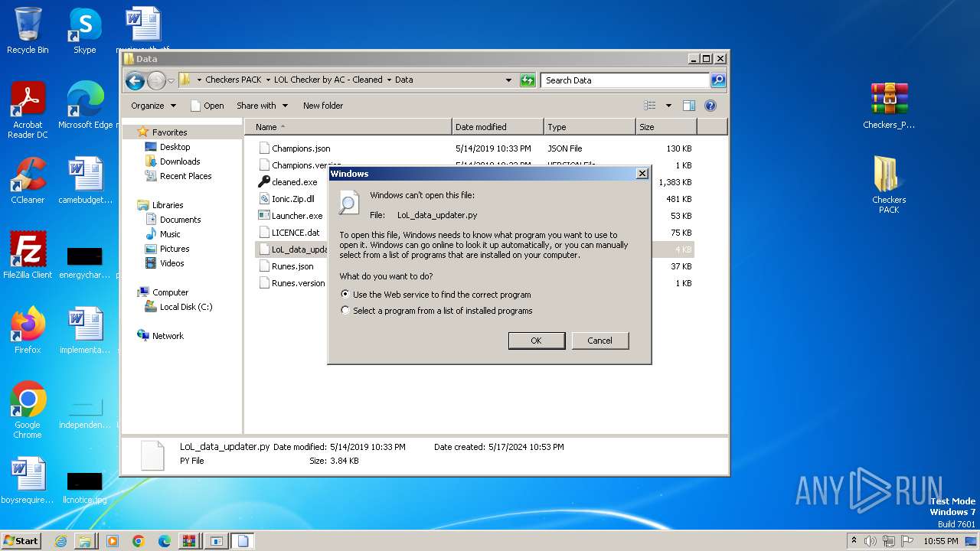This screenshot has width=980, height=551.
Task: Open Pictures library in navigation pane
Action: [x=175, y=249]
